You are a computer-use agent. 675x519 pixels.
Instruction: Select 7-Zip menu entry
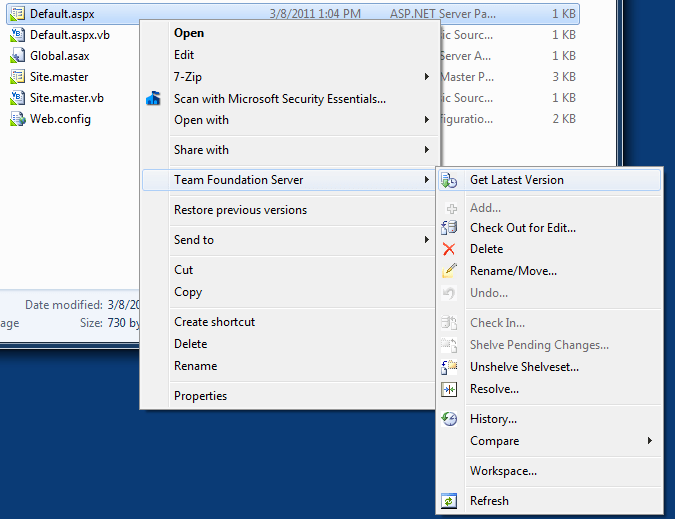[289, 77]
